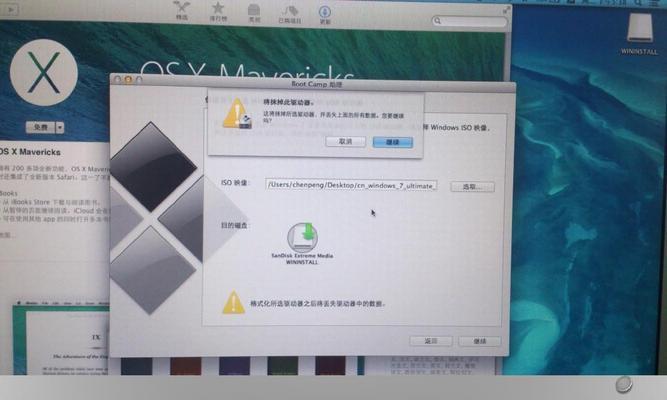The image size is (667, 400).
Task: Click the red-brown thumbnail in App Store
Action: tap(185, 366)
